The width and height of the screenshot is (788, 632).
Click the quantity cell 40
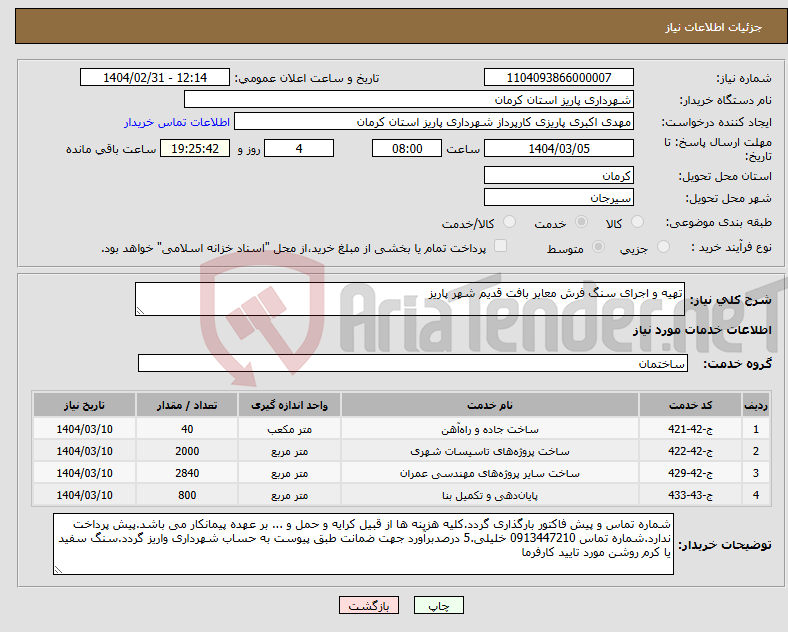tap(187, 429)
